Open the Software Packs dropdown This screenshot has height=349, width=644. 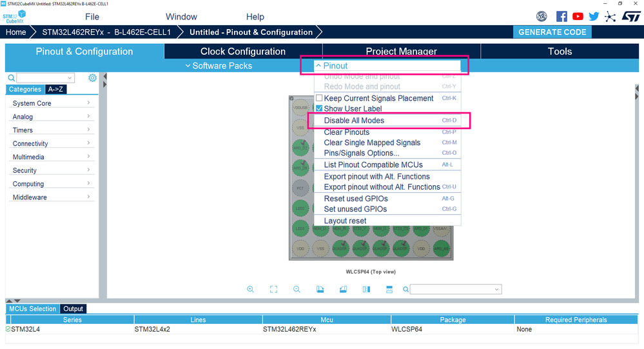coord(219,66)
